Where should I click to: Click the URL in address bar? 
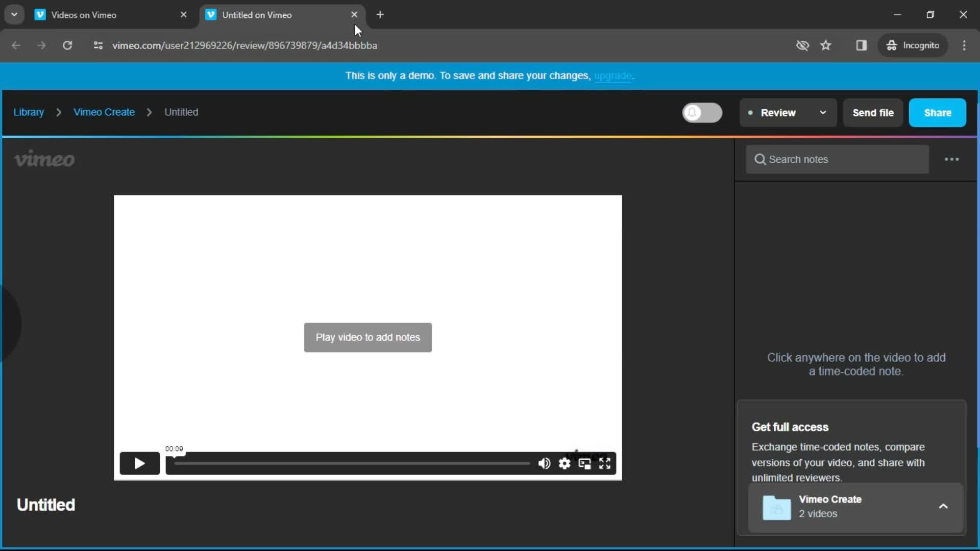click(x=244, y=45)
